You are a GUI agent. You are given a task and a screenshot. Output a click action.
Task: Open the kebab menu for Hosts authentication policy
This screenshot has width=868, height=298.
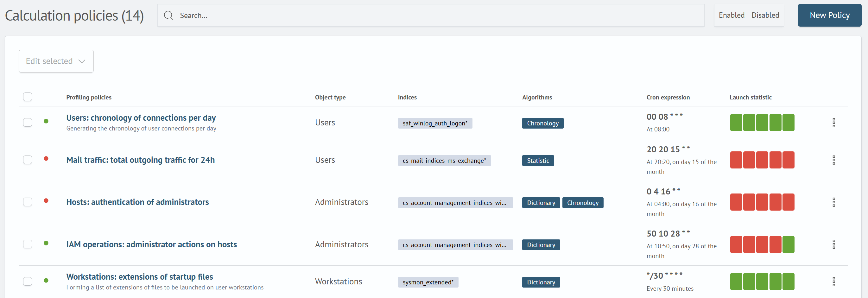834,202
